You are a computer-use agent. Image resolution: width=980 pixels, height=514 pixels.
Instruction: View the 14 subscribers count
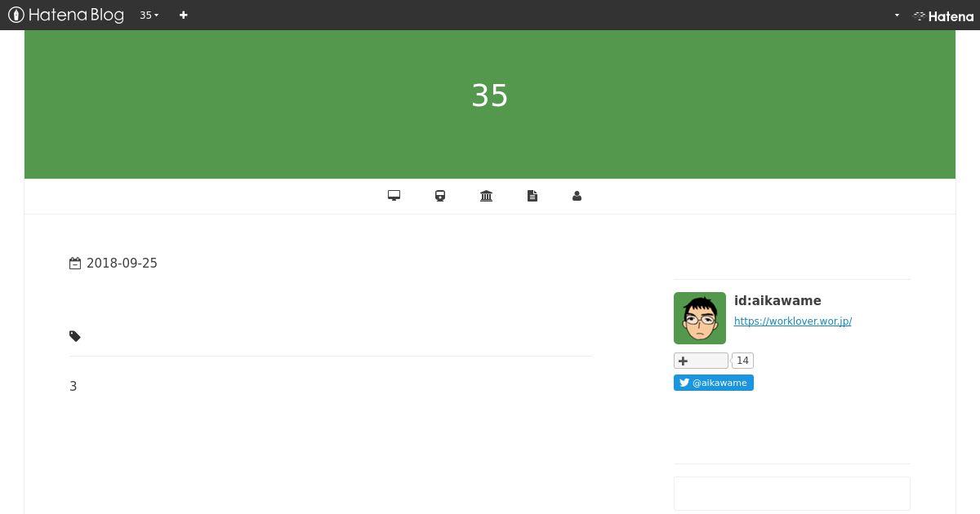pos(742,361)
